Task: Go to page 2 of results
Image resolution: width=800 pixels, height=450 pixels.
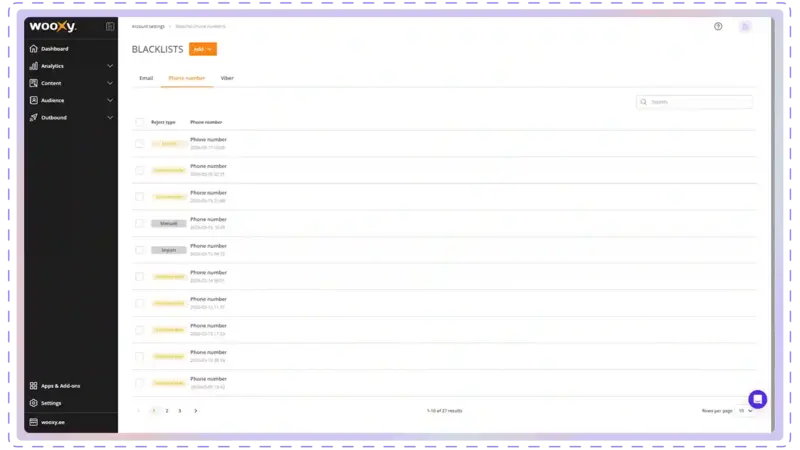Action: coord(167,411)
